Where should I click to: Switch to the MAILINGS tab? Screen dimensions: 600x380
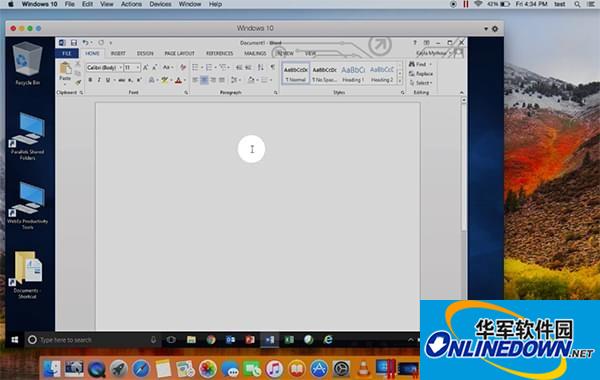[x=255, y=53]
